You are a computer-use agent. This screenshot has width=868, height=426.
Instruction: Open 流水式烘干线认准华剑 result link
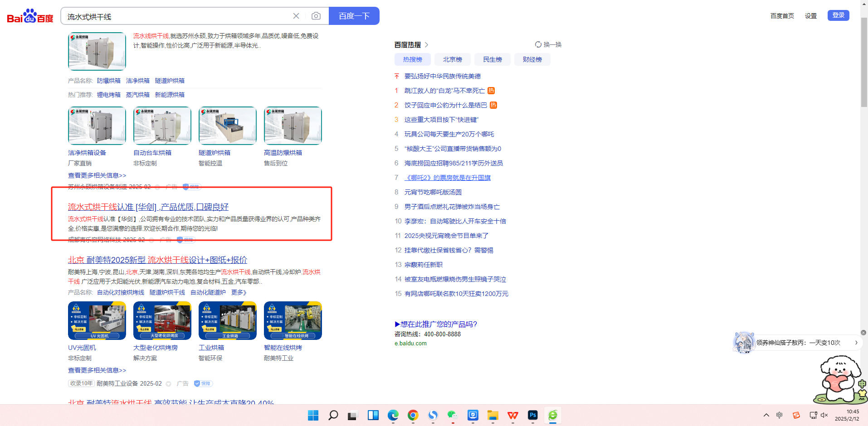(148, 207)
